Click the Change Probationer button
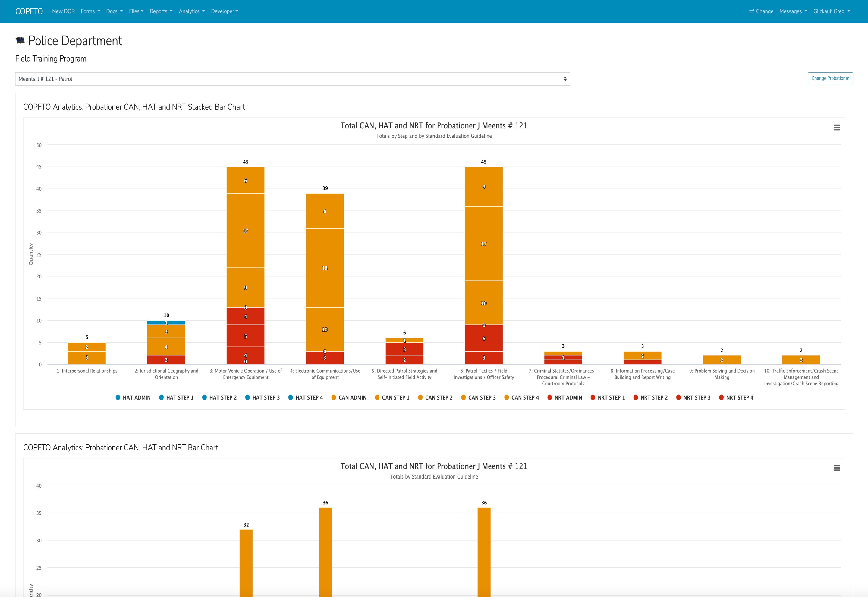Image resolution: width=868 pixels, height=597 pixels. tap(830, 78)
